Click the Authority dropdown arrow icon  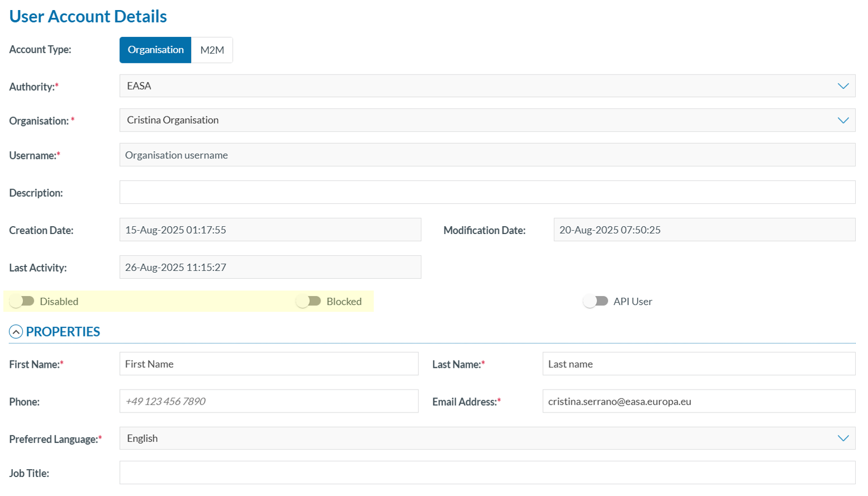[843, 86]
